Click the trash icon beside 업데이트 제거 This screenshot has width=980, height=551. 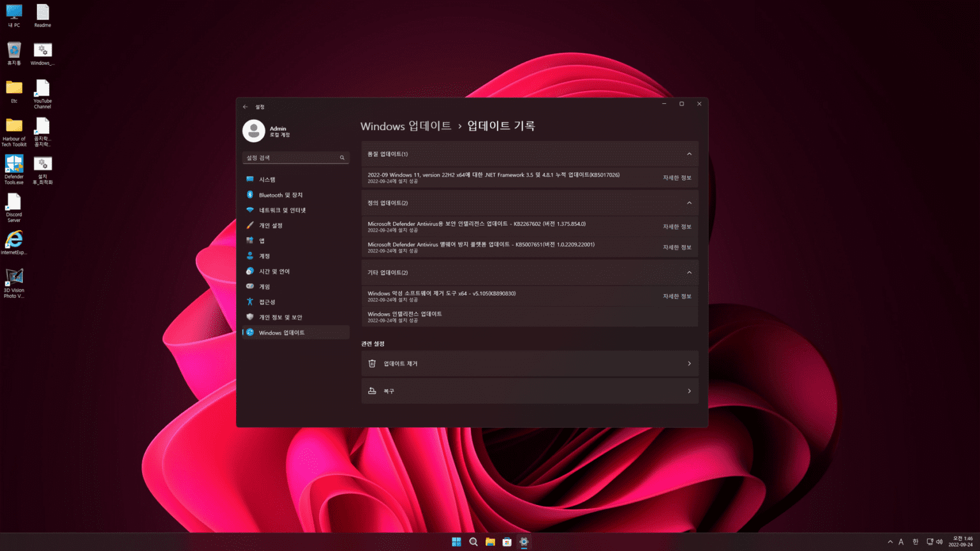pos(372,364)
